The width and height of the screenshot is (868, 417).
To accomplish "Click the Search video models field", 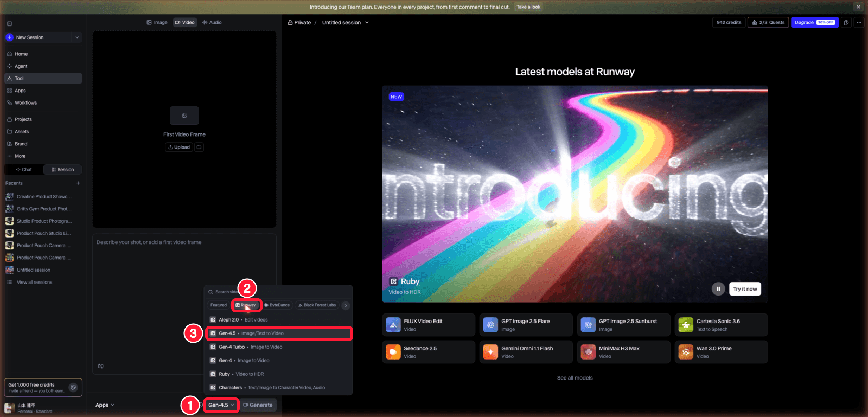I will pyautogui.click(x=278, y=292).
